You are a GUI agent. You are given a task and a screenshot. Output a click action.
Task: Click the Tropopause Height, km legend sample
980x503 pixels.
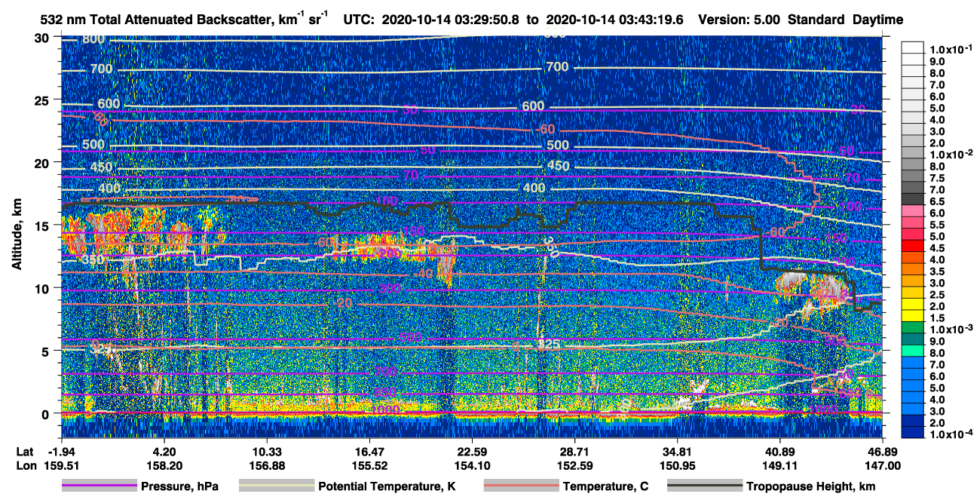click(705, 486)
